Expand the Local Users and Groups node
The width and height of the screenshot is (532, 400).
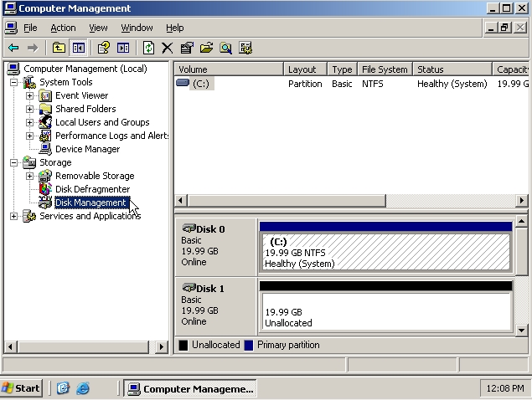tap(29, 122)
